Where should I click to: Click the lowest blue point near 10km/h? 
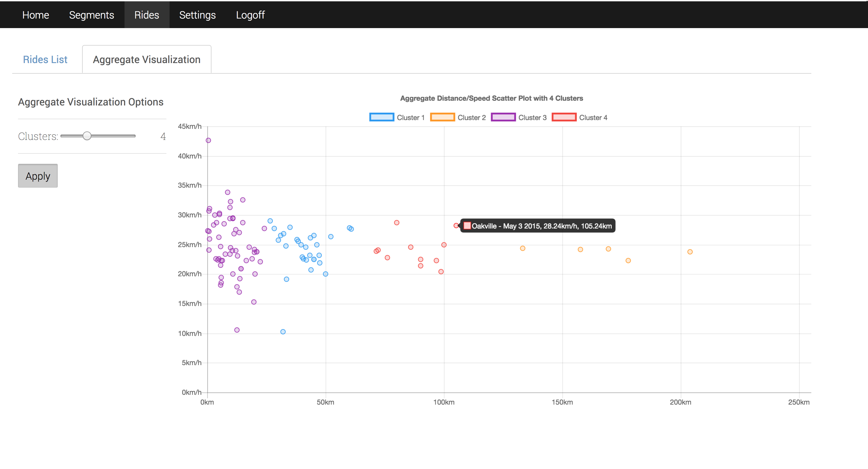(x=283, y=332)
